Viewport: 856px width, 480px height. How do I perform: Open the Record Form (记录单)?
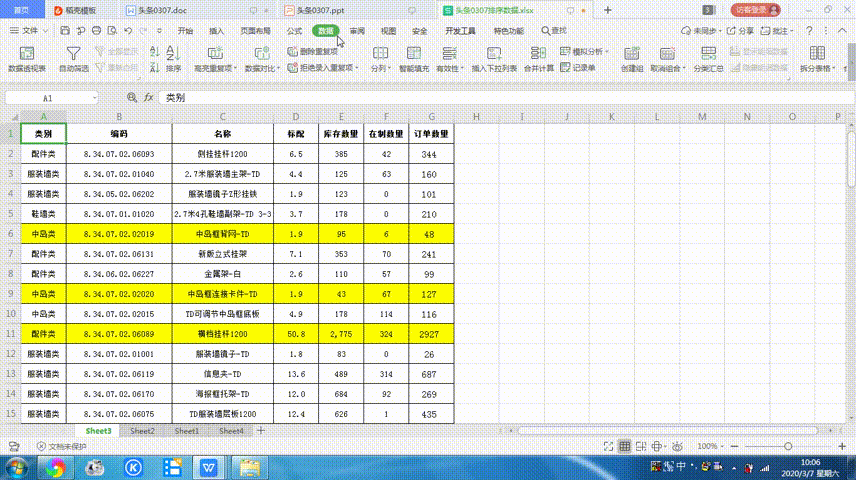578,68
